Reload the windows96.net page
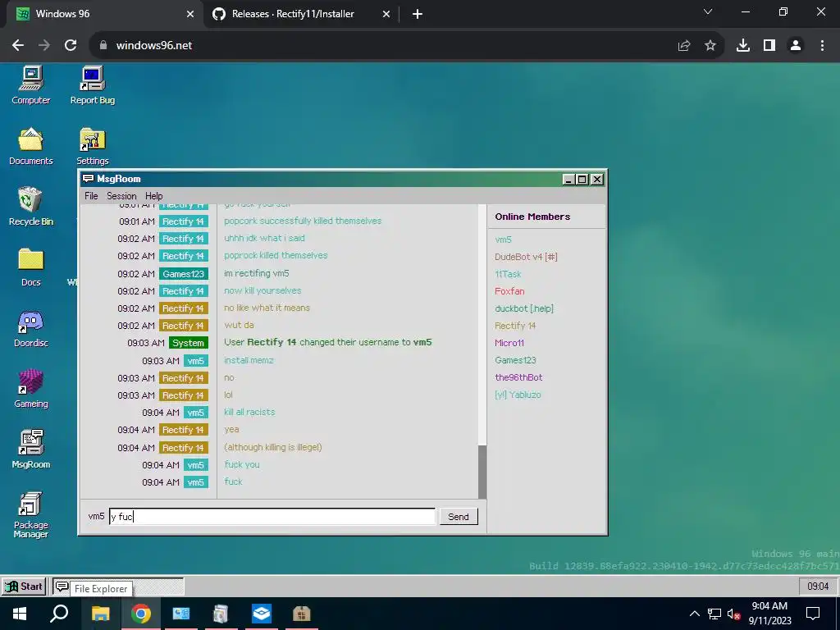The width and height of the screenshot is (840, 630). [x=71, y=46]
